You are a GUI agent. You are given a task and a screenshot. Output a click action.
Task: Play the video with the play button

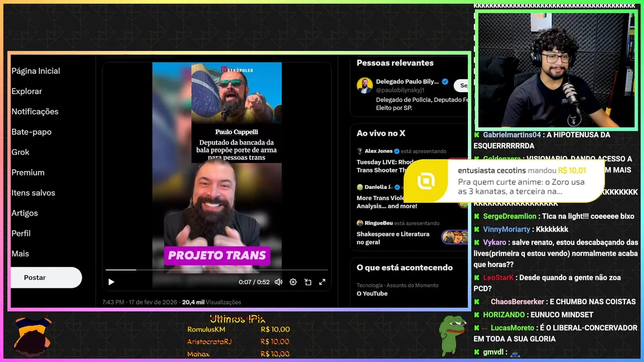tap(111, 282)
